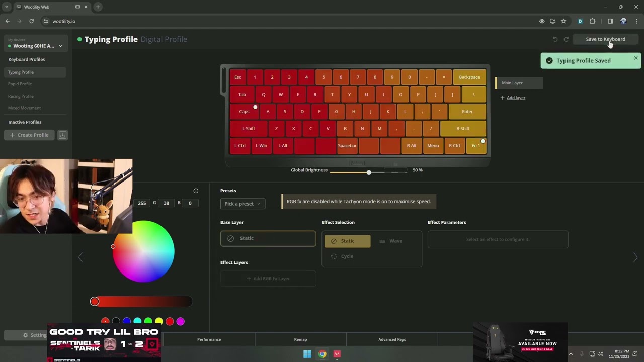
Task: Pick the cyan color swatch
Action: tap(137, 321)
